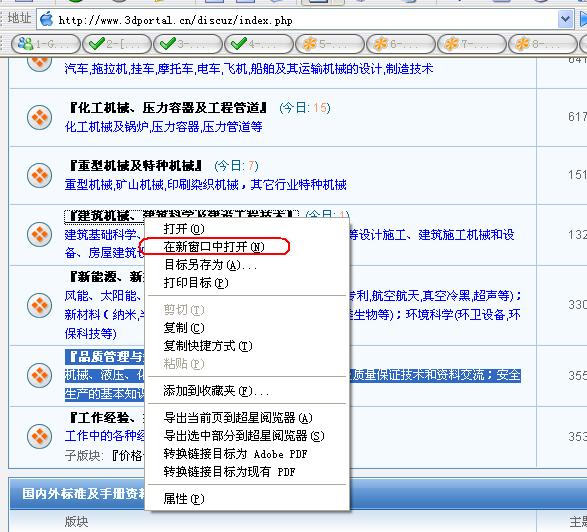This screenshot has width=587, height=532.
Task: Click the 国内外标准及手册资料 section header
Action: tap(83, 493)
